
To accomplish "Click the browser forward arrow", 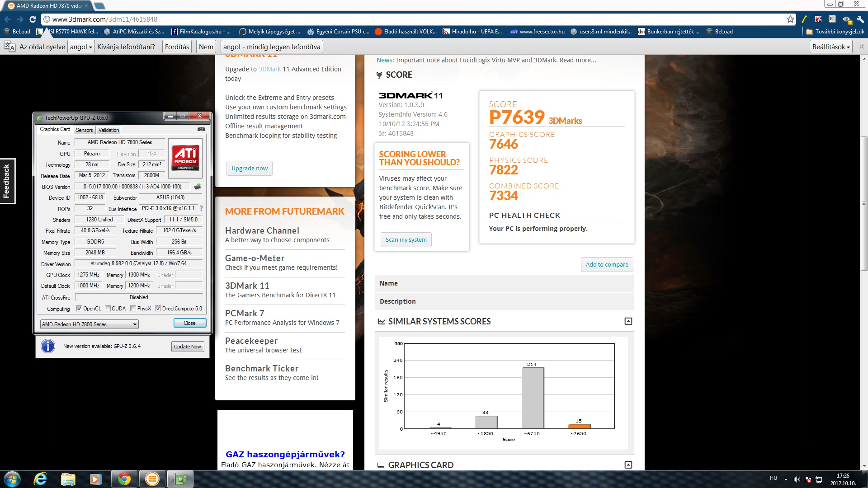I will coord(20,19).
